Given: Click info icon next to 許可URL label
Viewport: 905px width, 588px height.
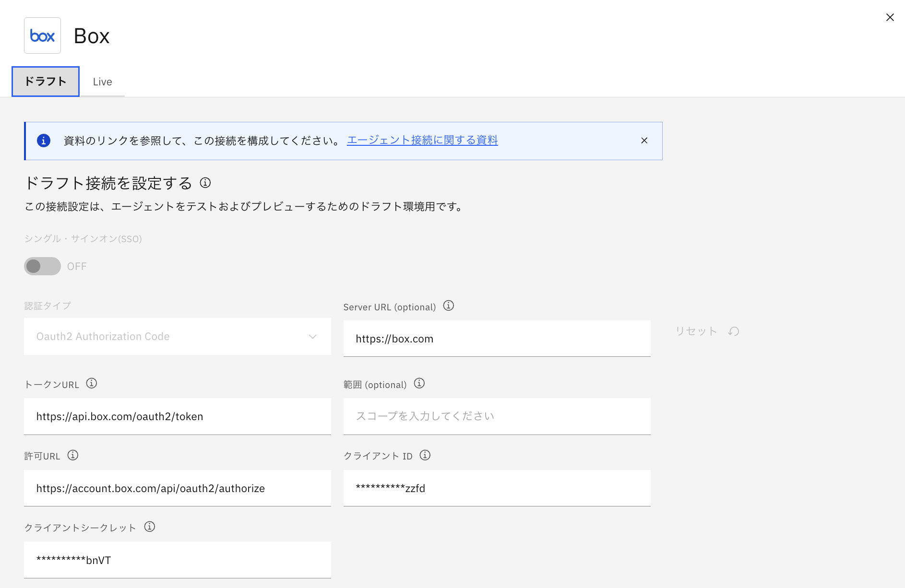Looking at the screenshot, I should [x=73, y=455].
